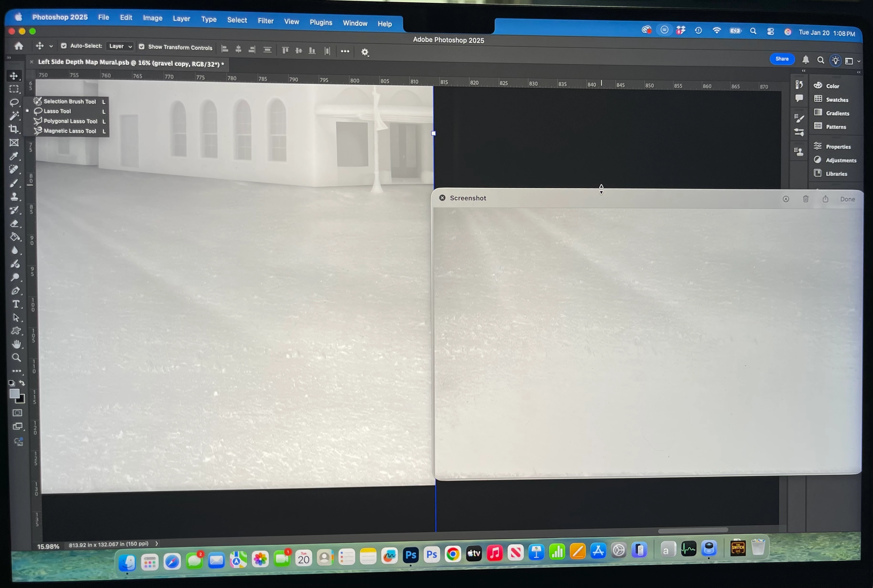
Task: Click the markup icon in Screenshot window
Action: (x=786, y=199)
